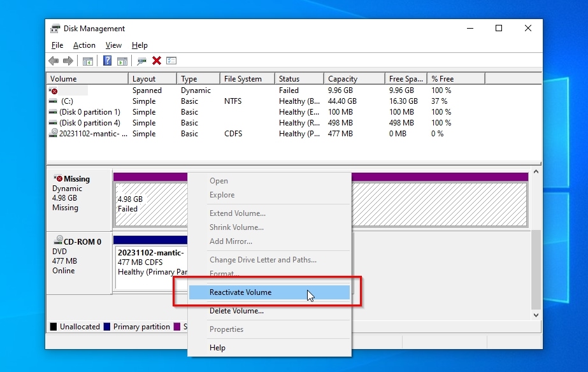
Task: Click the blue question mark Help icon
Action: (107, 61)
